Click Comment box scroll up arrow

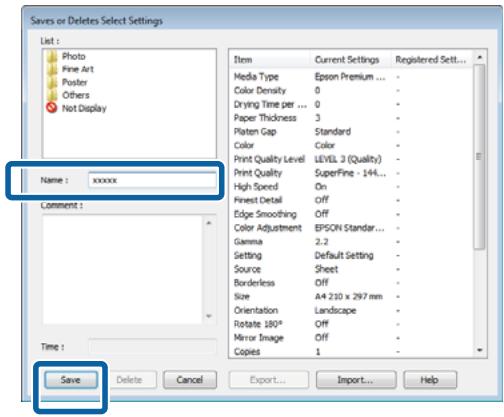point(209,223)
